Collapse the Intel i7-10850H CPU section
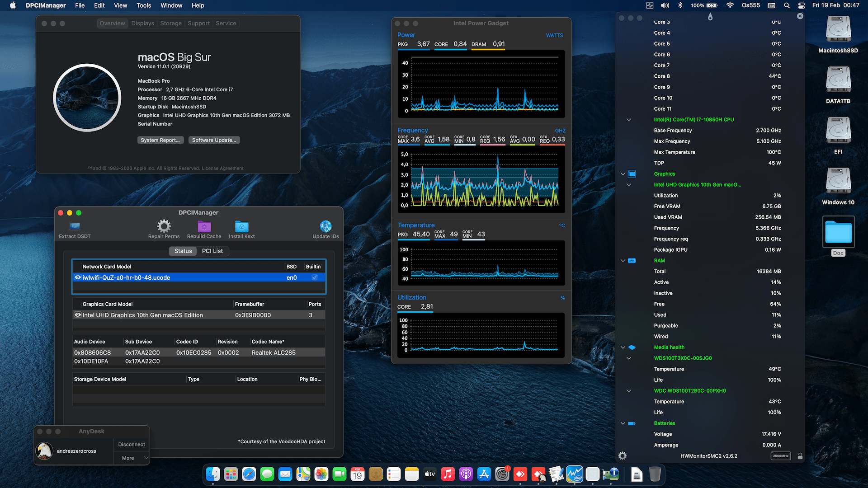This screenshot has width=868, height=488. click(x=629, y=120)
